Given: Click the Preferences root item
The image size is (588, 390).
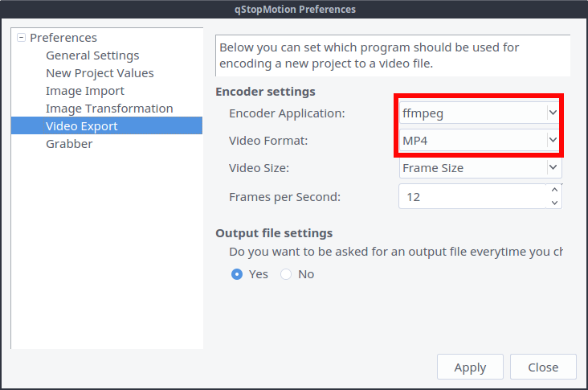Looking at the screenshot, I should click(63, 38).
